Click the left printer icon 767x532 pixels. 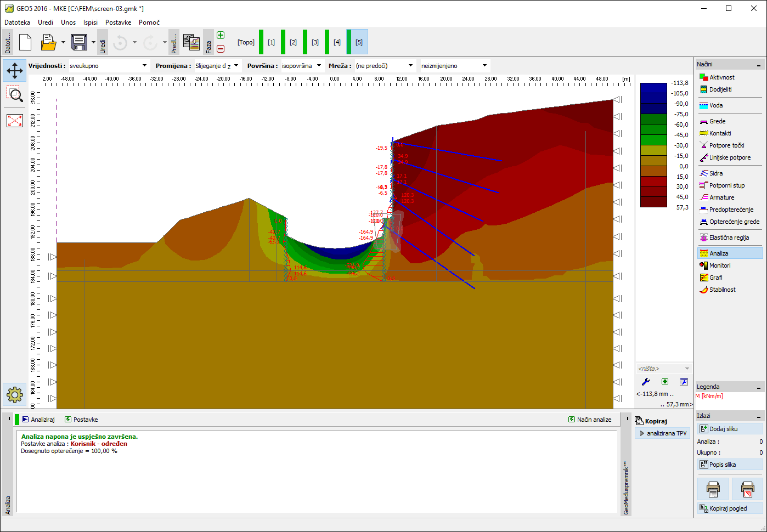(713, 488)
